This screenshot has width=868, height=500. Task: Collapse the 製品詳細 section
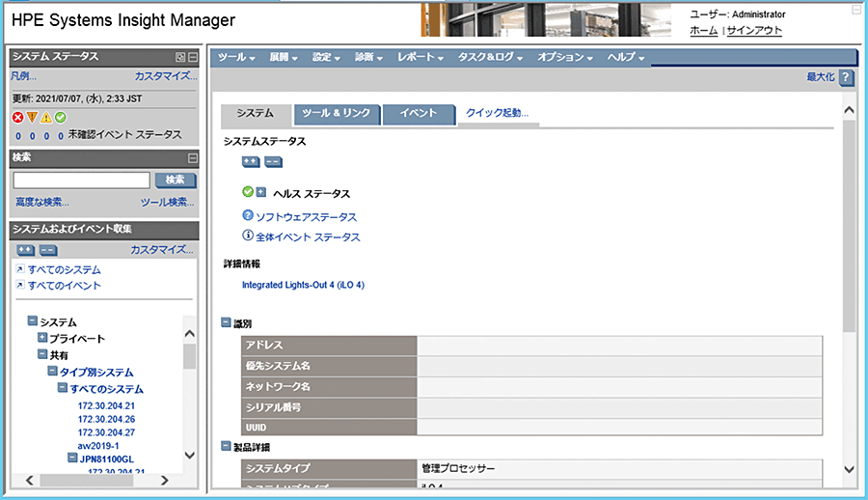[226, 446]
